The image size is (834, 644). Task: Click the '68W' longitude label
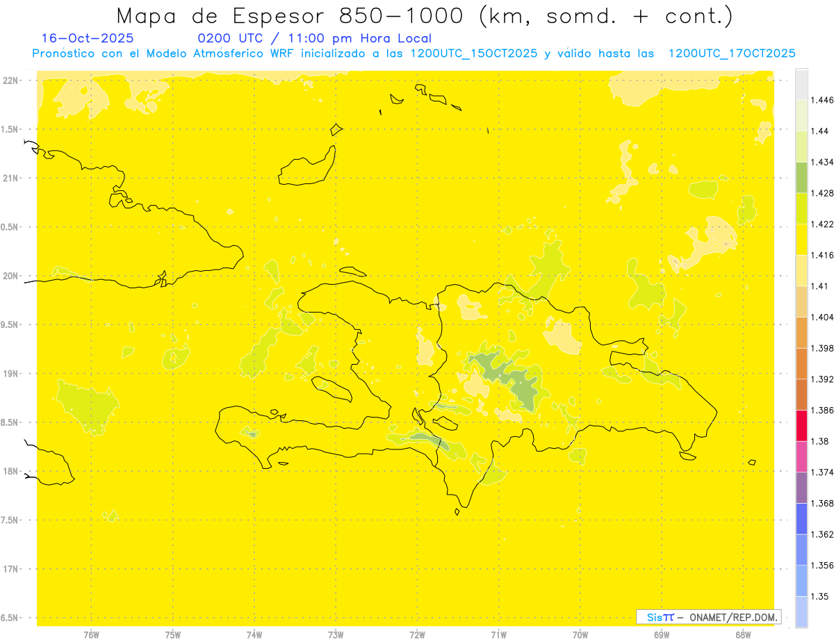(x=742, y=635)
